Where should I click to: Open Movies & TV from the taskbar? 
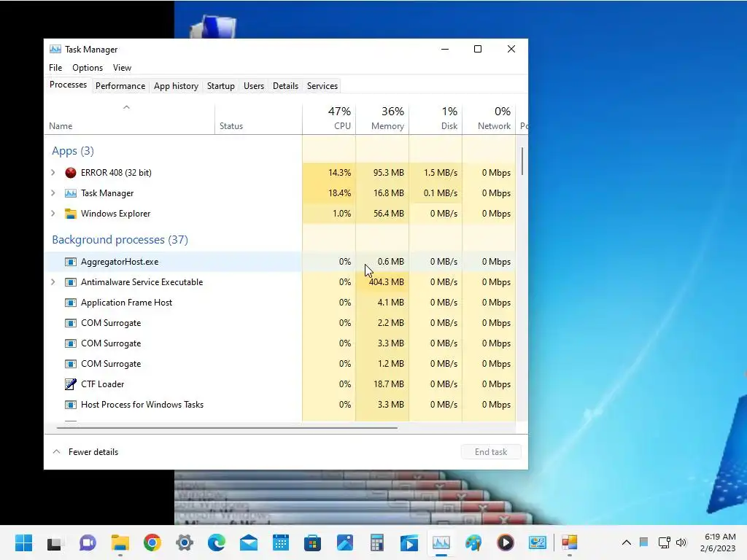click(409, 542)
